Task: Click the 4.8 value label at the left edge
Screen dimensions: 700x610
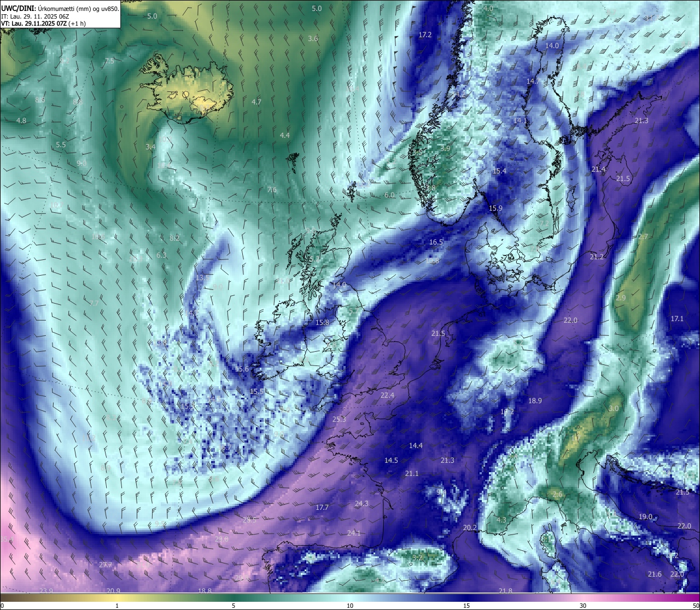Action: pos(21,121)
